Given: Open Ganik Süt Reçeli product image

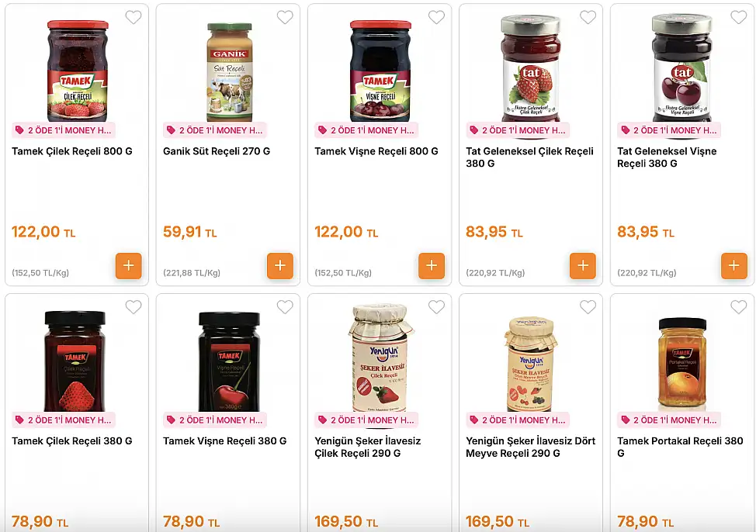Looking at the screenshot, I should pyautogui.click(x=230, y=72).
